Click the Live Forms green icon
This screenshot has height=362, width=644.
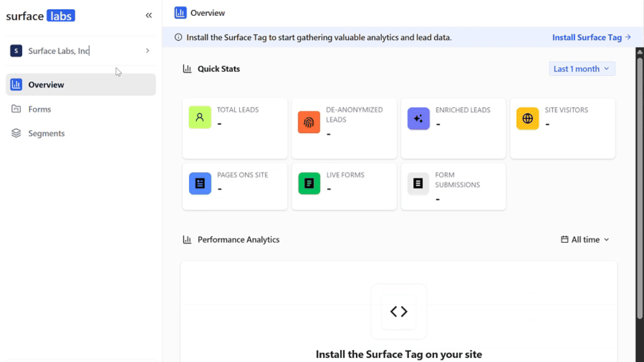309,183
